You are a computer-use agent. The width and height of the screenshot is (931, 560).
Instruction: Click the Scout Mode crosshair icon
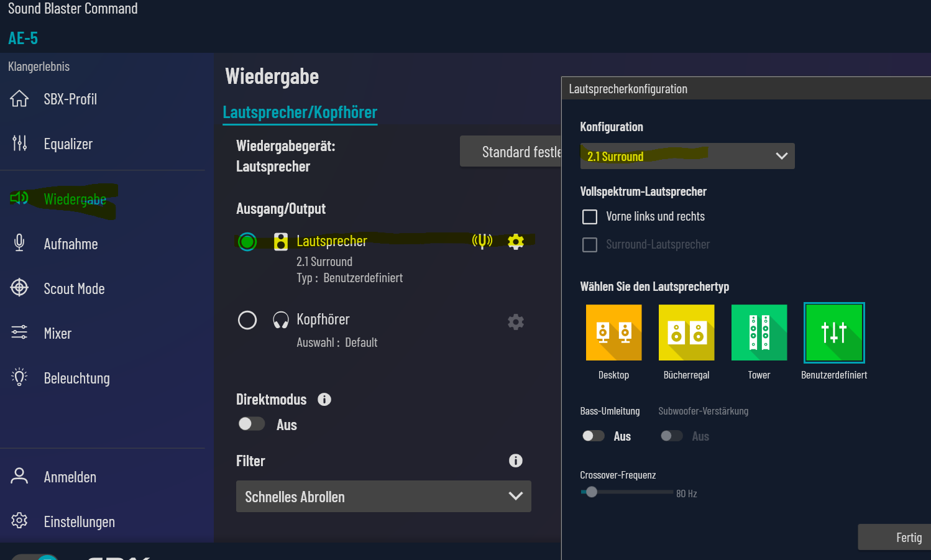click(19, 288)
